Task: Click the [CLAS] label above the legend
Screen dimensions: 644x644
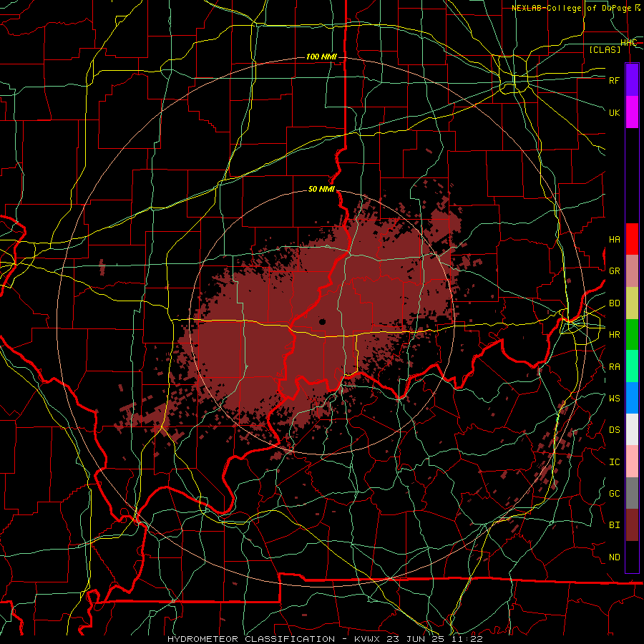Action: click(605, 49)
